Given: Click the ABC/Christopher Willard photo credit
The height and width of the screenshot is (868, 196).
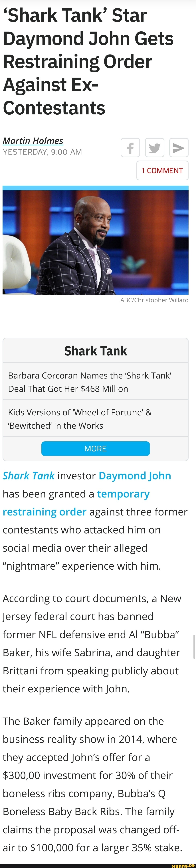Looking at the screenshot, I should pyautogui.click(x=154, y=300).
